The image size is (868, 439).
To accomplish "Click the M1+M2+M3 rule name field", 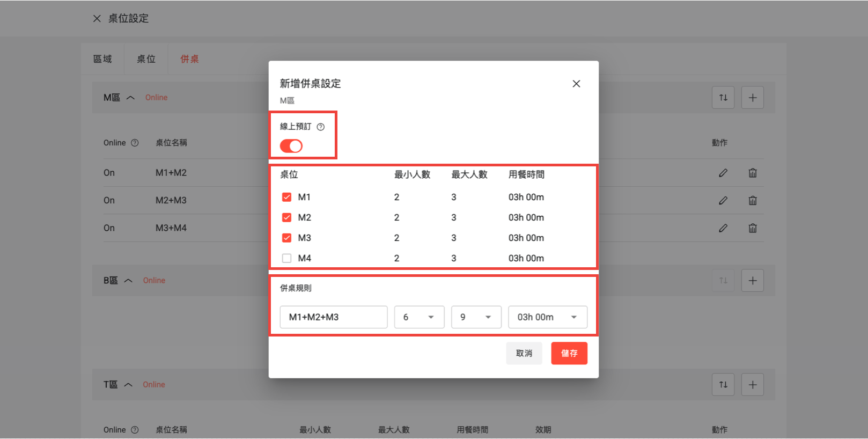I will coord(333,317).
